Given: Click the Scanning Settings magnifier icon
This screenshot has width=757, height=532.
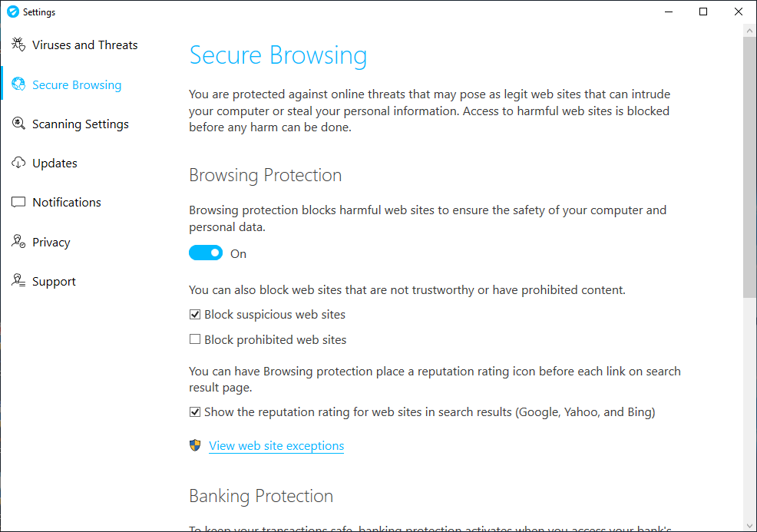Looking at the screenshot, I should click(18, 124).
